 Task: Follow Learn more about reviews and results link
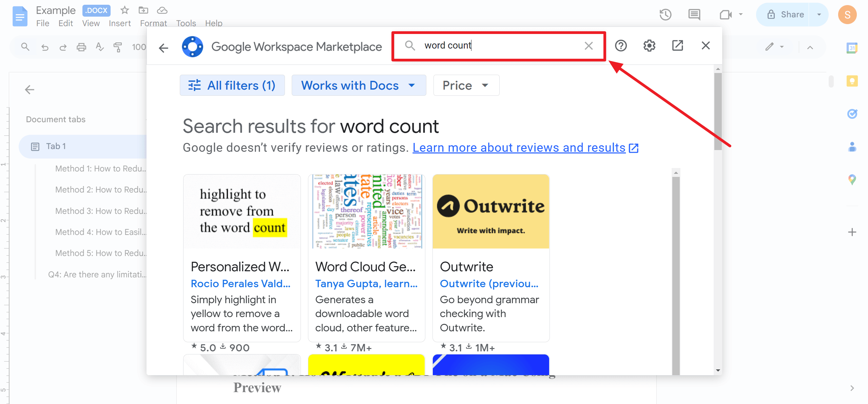point(525,148)
